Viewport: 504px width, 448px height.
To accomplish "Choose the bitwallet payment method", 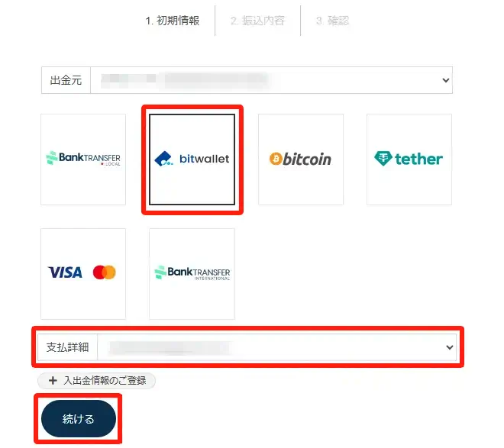I will click(x=192, y=160).
